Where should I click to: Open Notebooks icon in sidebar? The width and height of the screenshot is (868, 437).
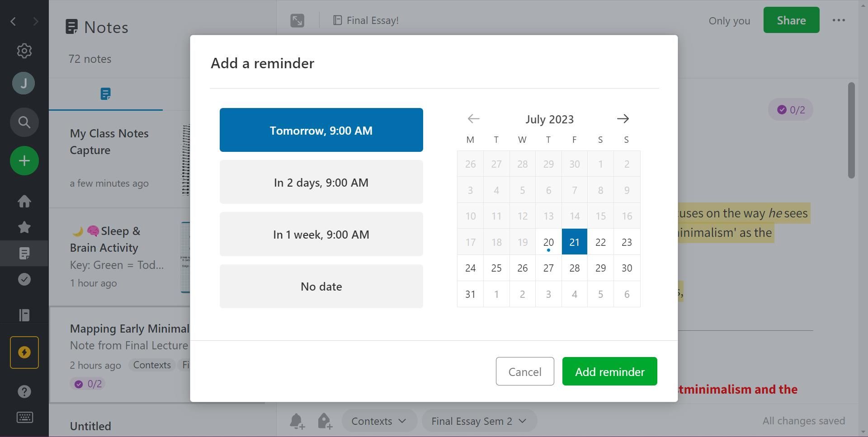(24, 315)
